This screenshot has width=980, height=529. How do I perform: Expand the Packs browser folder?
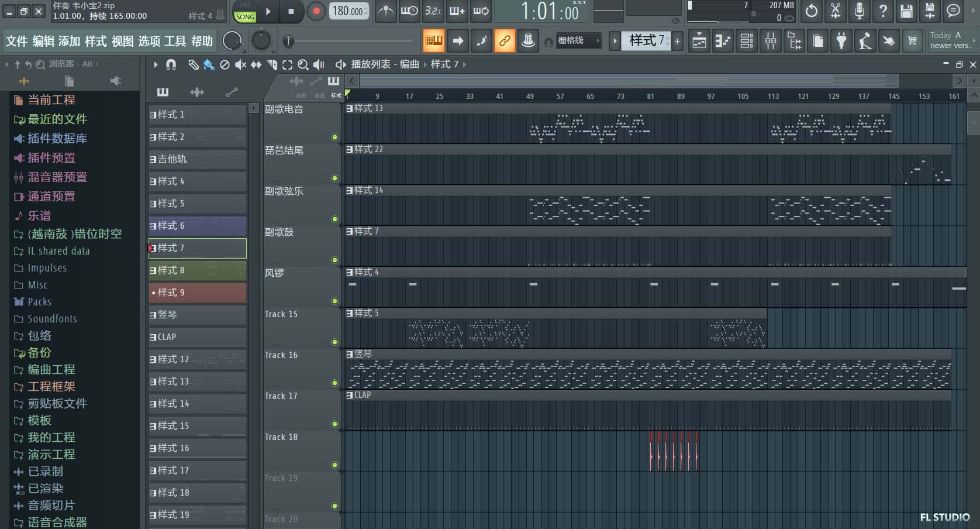pyautogui.click(x=39, y=302)
